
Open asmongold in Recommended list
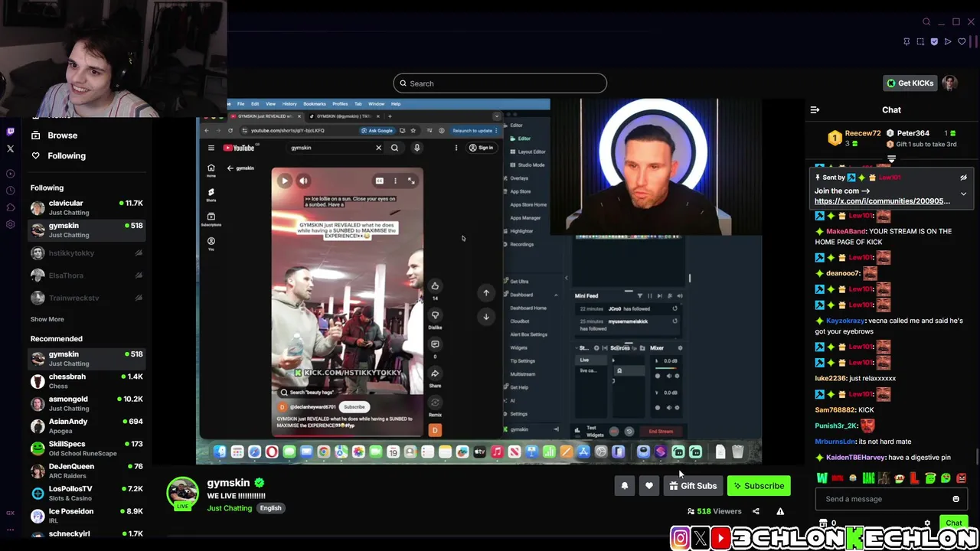pyautogui.click(x=87, y=403)
